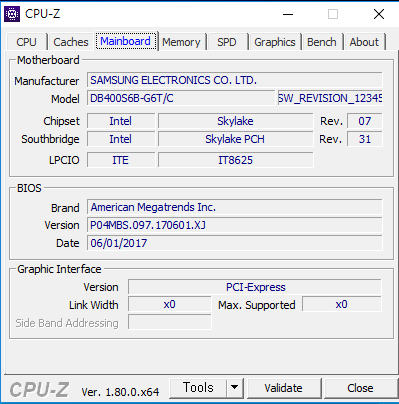Viewport: 399px width, 404px height.
Task: Click the BIOS Version field P04MBS.097
Action: [x=235, y=225]
